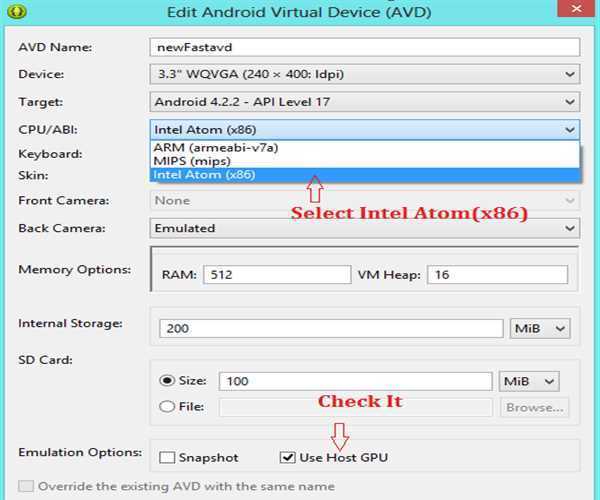Click the Browse... button

[534, 407]
